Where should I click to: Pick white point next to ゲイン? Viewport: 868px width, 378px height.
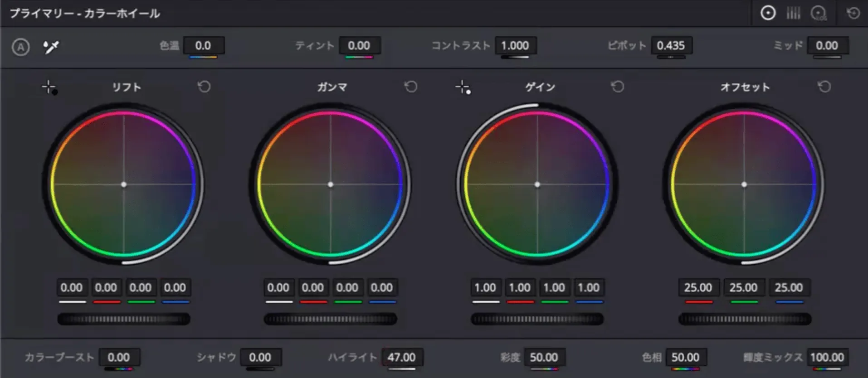tap(463, 87)
